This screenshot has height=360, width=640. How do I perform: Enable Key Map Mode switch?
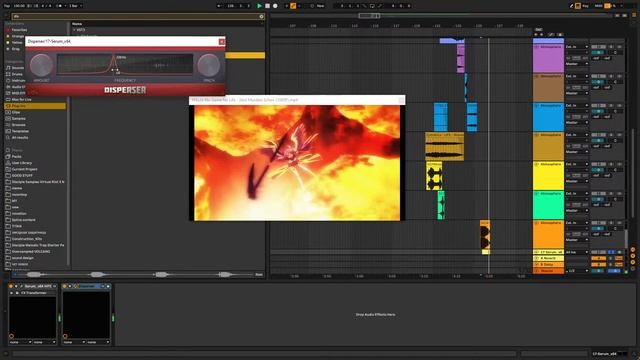pyautogui.click(x=585, y=6)
